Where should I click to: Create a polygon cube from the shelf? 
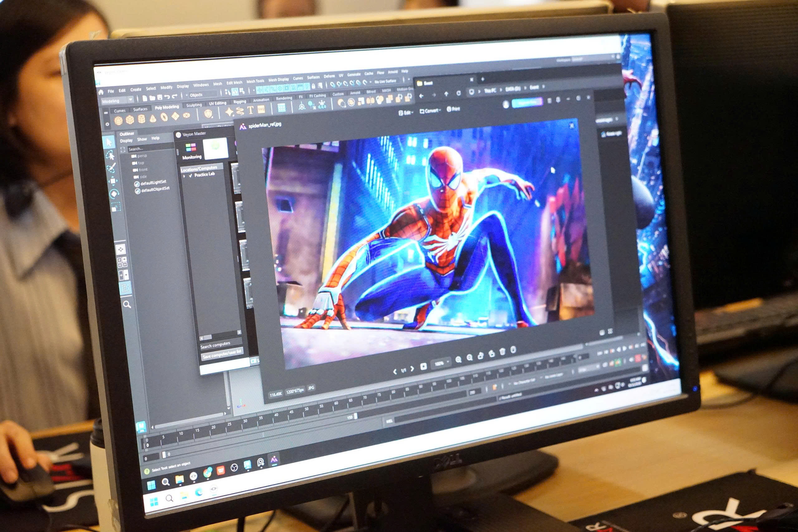[130, 120]
